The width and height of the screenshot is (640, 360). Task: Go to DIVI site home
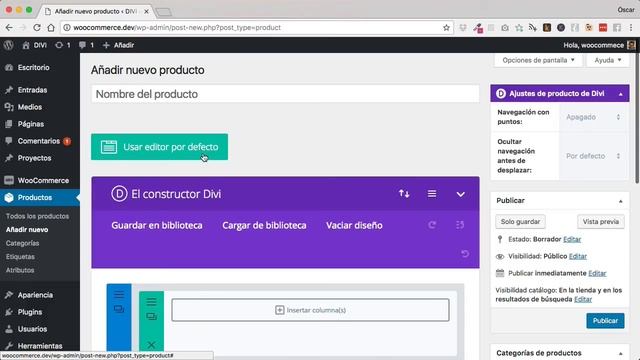(x=35, y=45)
